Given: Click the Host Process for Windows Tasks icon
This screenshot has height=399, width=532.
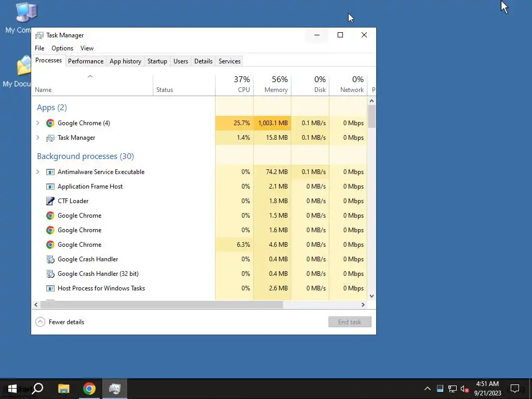Looking at the screenshot, I should point(50,288).
